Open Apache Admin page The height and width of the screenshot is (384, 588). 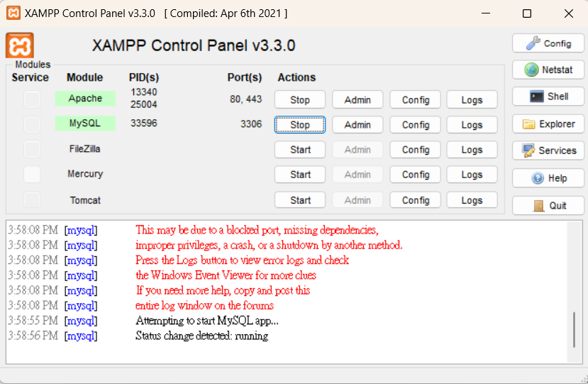click(357, 100)
